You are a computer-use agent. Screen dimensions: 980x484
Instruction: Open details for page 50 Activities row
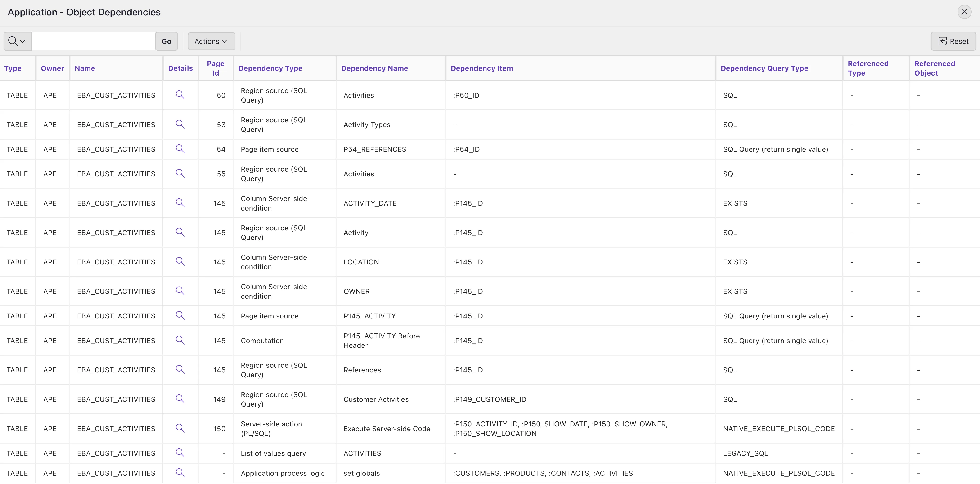[180, 95]
